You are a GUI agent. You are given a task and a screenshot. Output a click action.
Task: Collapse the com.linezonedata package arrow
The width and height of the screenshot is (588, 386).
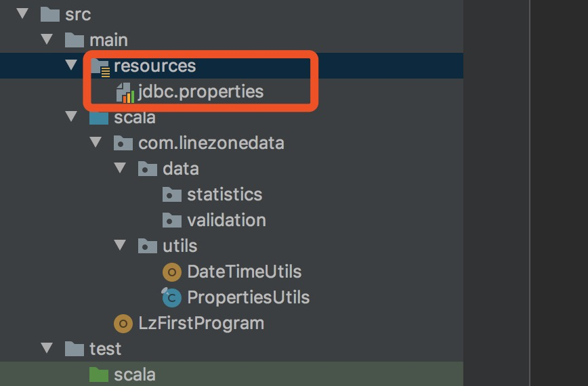pos(96,143)
